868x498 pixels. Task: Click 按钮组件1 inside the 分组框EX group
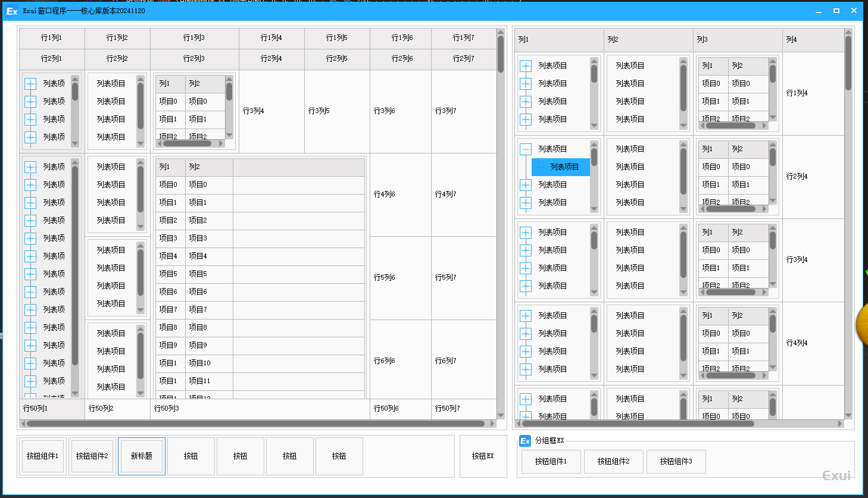point(551,462)
